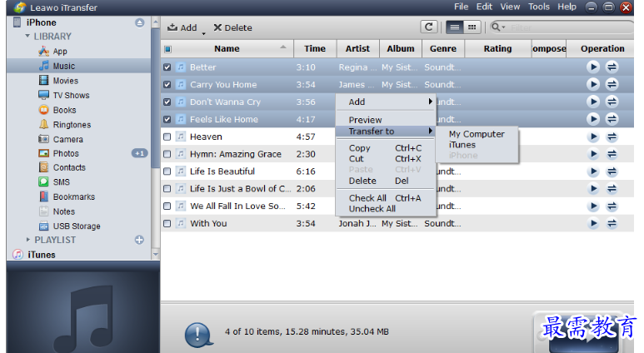Transfer the song Better
This screenshot has height=353, width=644.
coord(612,67)
